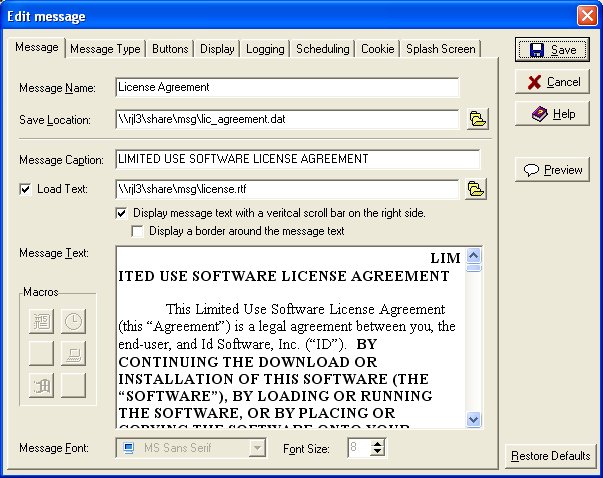The image size is (603, 478).
Task: Go to the Buttons tab
Action: pos(170,49)
